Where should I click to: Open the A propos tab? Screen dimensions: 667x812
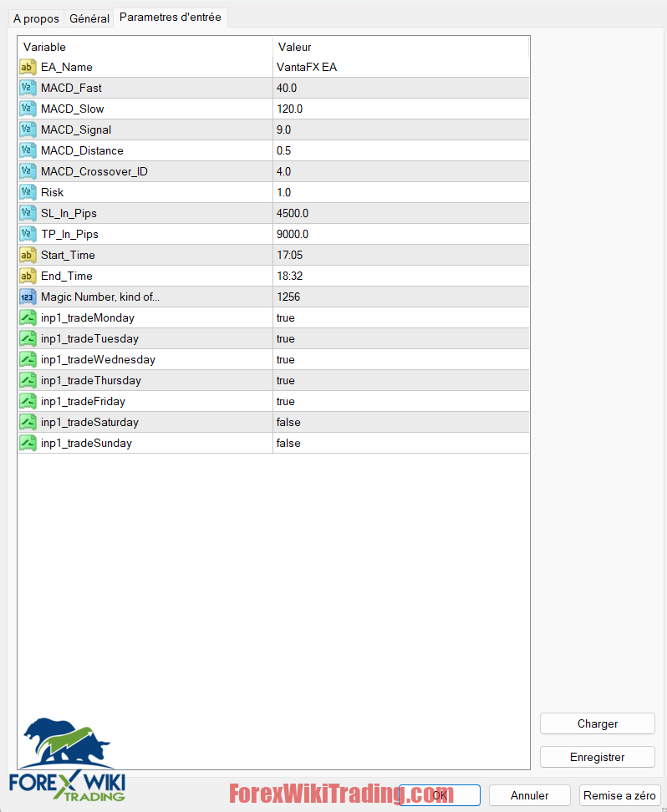click(36, 18)
